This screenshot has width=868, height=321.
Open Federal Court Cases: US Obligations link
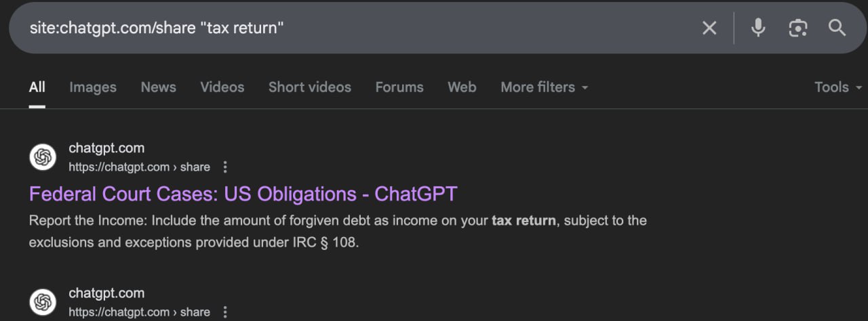click(x=243, y=194)
